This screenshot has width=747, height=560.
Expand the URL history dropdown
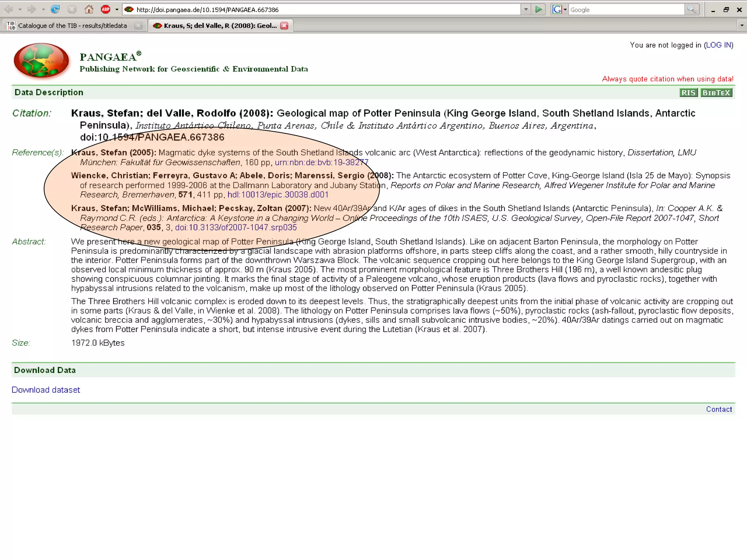(526, 9)
